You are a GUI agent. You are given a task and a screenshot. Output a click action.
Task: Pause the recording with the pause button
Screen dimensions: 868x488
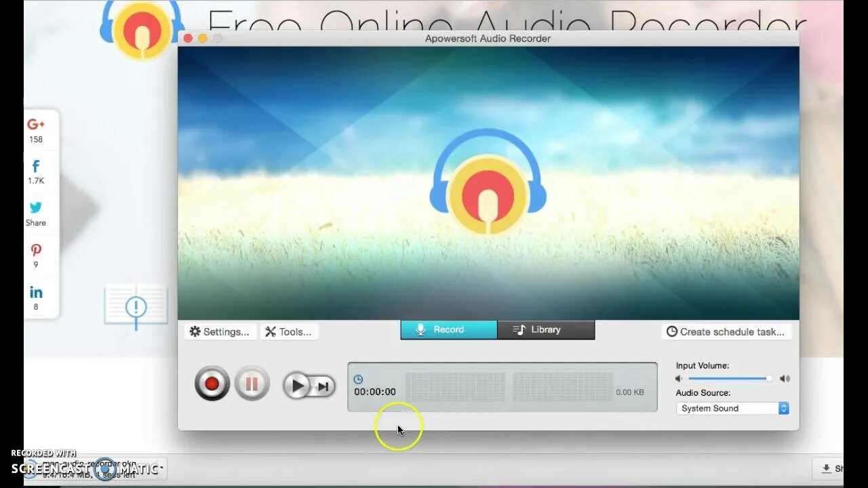pyautogui.click(x=252, y=384)
